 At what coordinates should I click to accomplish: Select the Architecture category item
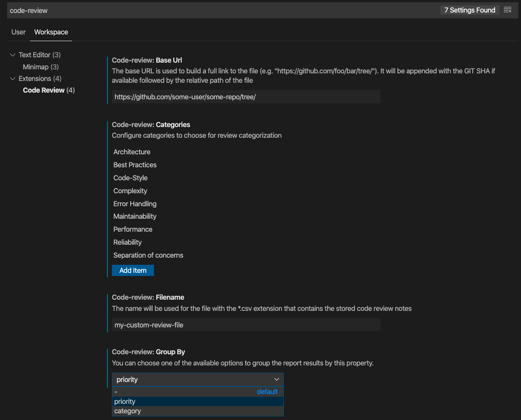click(132, 152)
